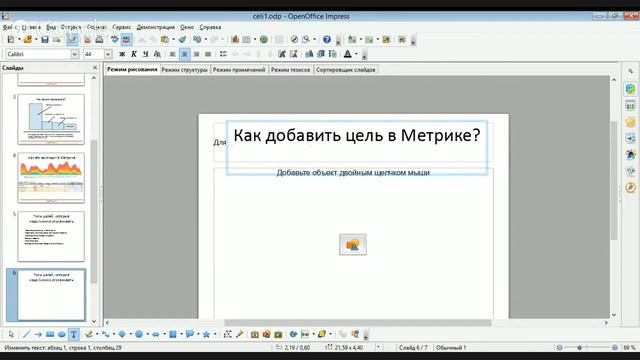Choose the Basic Shapes diamond tool

[122, 335]
